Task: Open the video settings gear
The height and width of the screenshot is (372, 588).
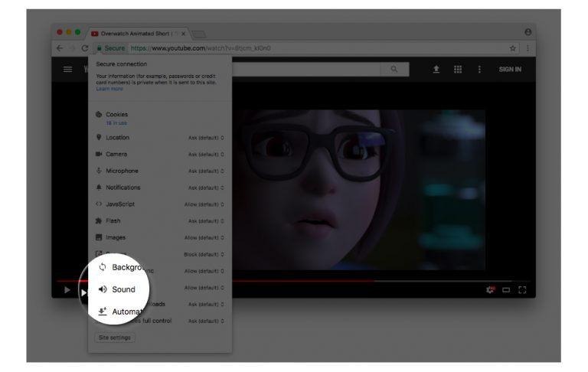Action: click(x=490, y=290)
